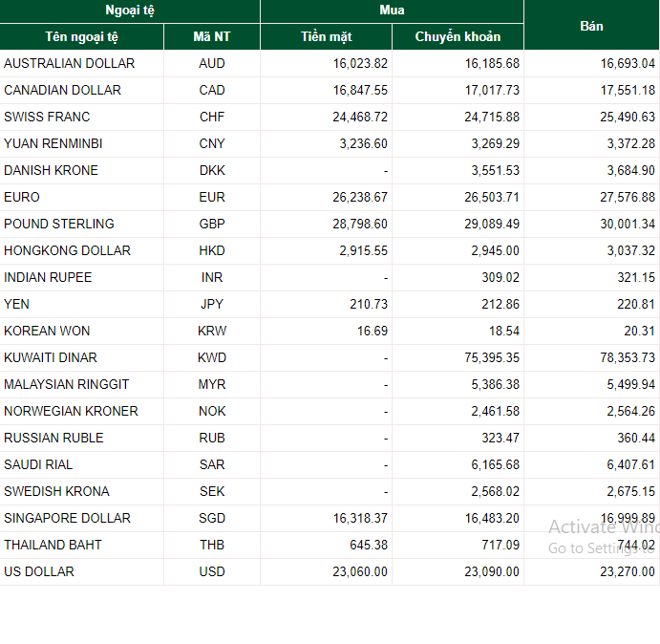Select the HONGKONG DOLLAR transfer rate 2,945.00
This screenshot has height=644, width=660.
coord(495,250)
